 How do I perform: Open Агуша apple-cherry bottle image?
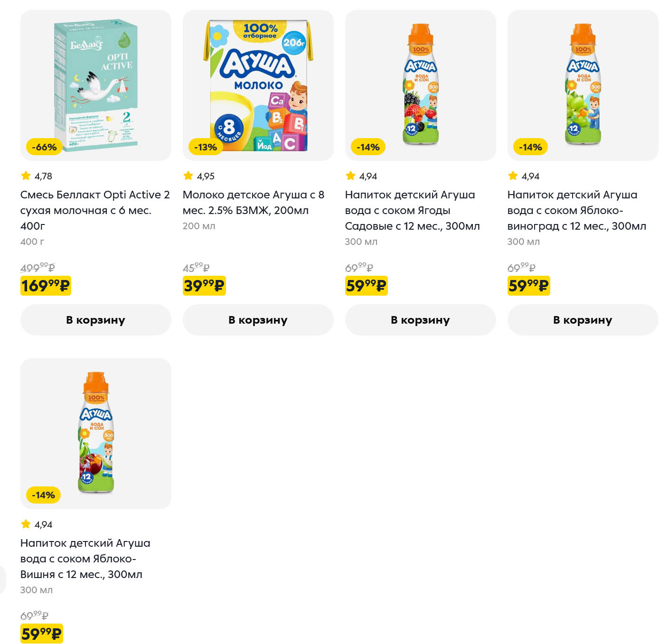coord(95,433)
